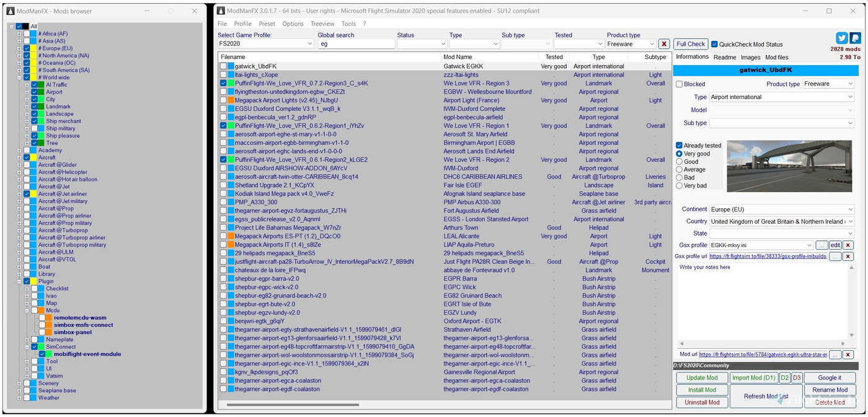This screenshot has height=417, width=868.
Task: Remove the Gsx profile with X button
Action: [848, 245]
